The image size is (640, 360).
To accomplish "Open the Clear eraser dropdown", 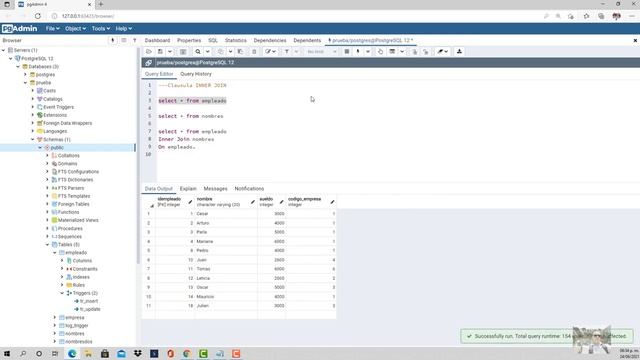I will [x=442, y=51].
